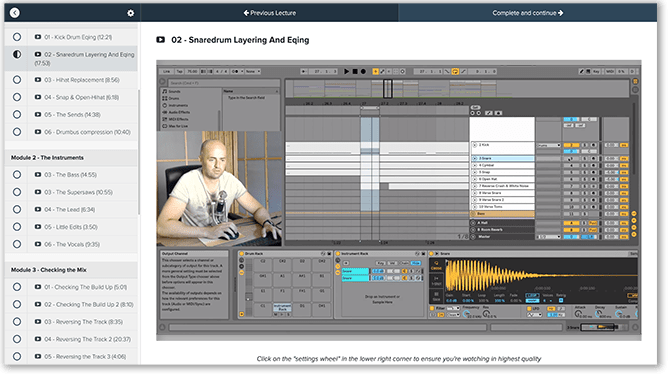This screenshot has height=378, width=672.
Task: Open the settings gear in sidebar header
Action: pyautogui.click(x=131, y=13)
